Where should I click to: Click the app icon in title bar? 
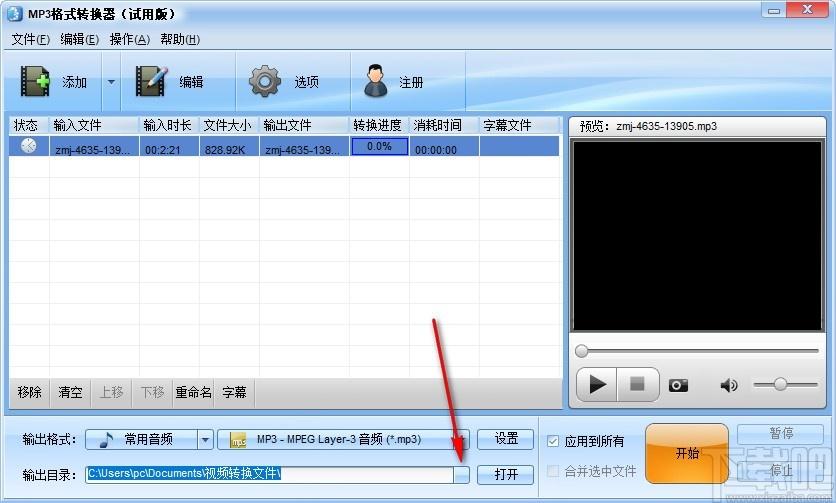(15, 13)
